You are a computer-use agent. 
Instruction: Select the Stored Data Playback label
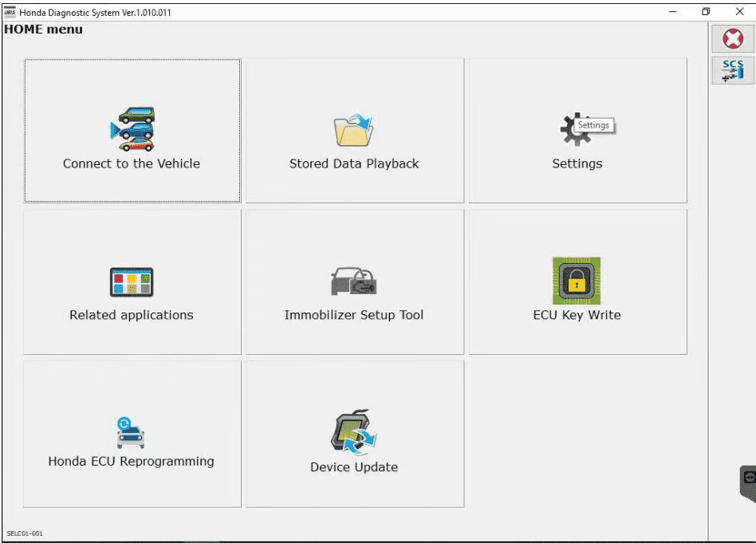pos(354,163)
